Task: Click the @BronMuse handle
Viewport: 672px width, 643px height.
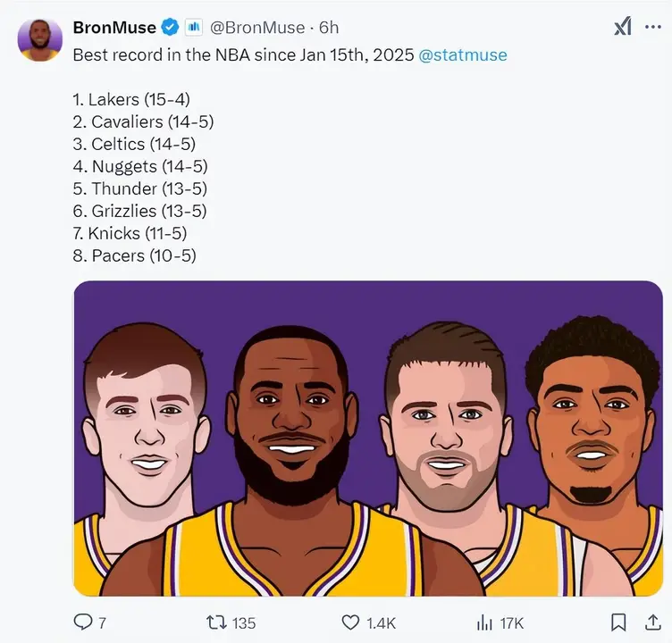Action: pos(257,28)
